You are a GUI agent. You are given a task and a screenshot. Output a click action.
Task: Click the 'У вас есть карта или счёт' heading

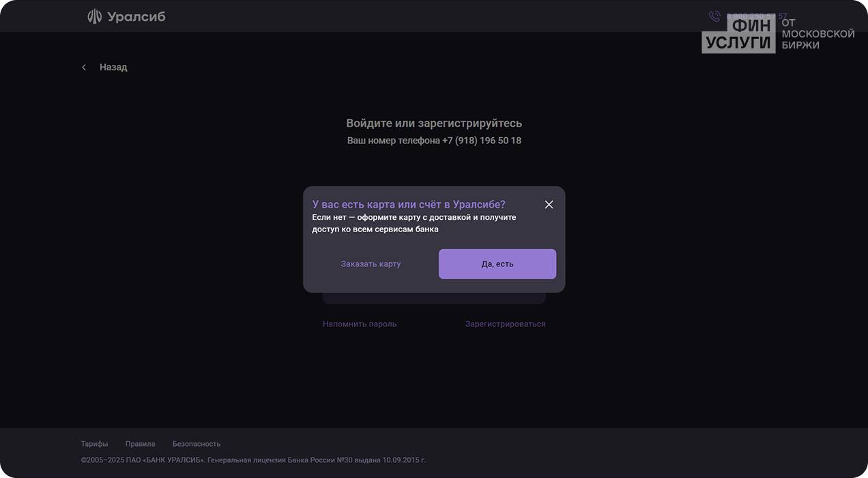[409, 204]
